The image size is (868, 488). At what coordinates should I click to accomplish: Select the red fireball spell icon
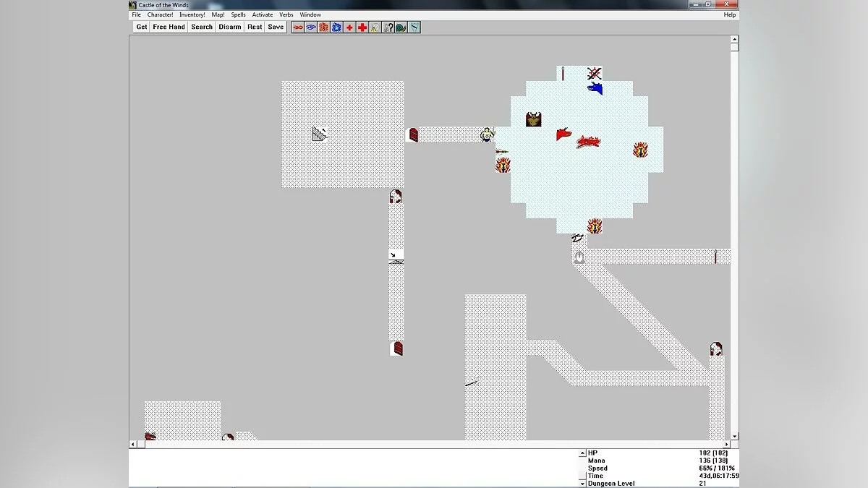click(323, 27)
